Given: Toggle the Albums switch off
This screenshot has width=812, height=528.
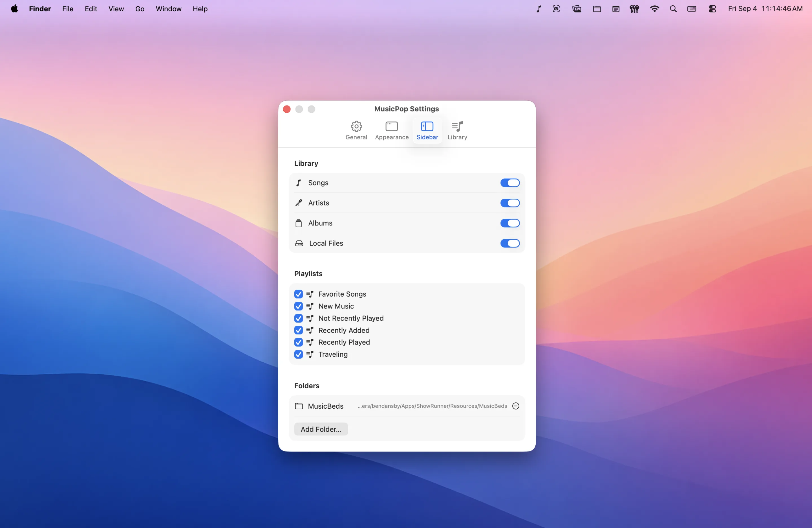Looking at the screenshot, I should 510,223.
